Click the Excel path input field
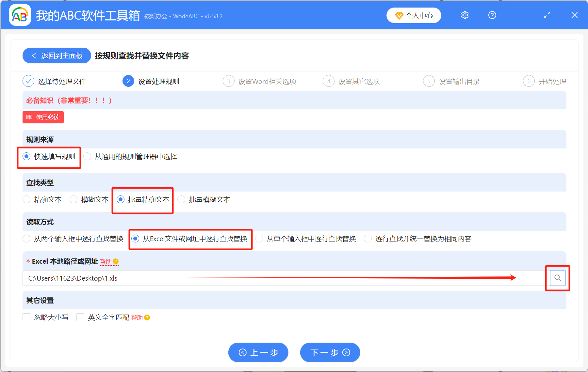Screen dimensions: 588x372 point(131,278)
